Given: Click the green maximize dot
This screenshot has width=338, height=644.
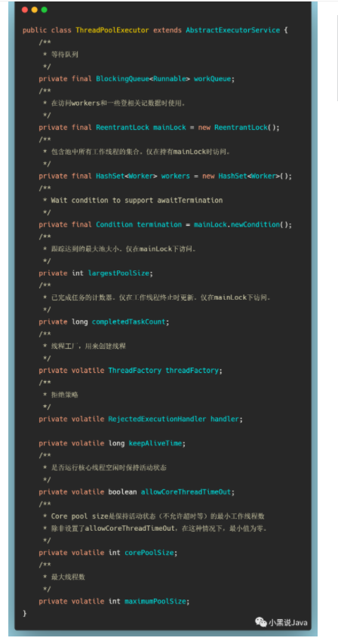Looking at the screenshot, I should click(45, 10).
